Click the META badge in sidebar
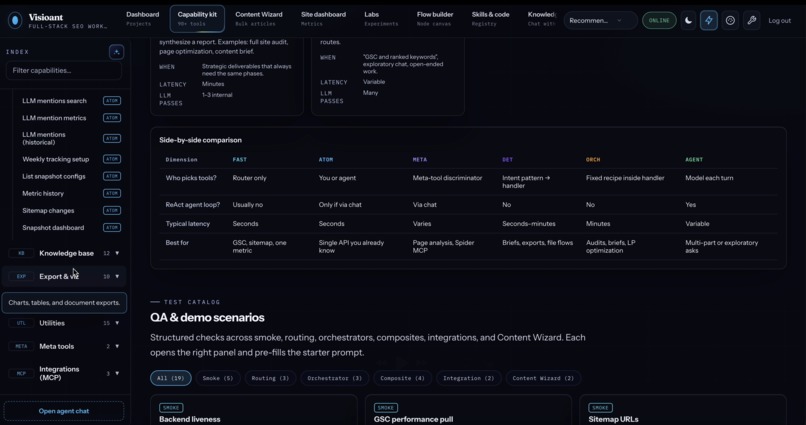The height and width of the screenshot is (425, 806). tap(21, 346)
